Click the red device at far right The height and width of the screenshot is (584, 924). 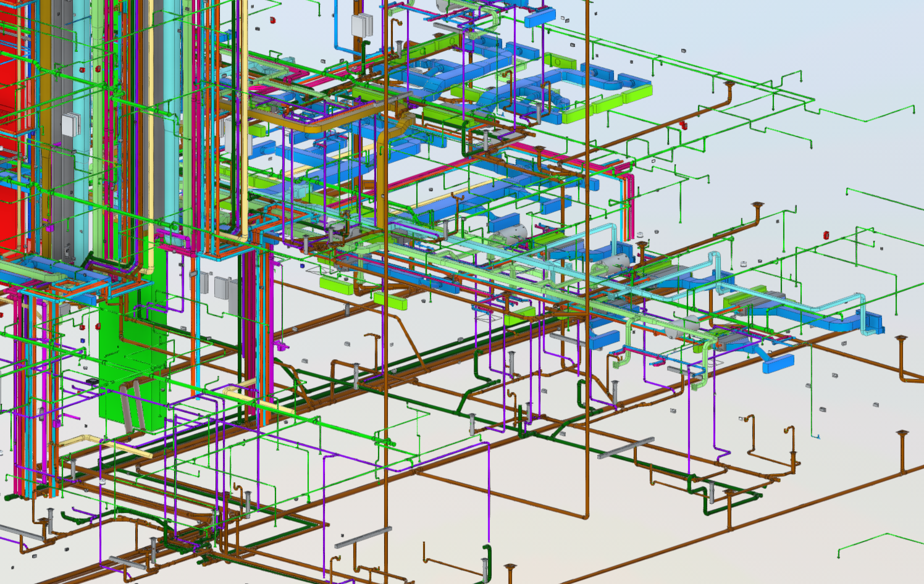[826, 235]
